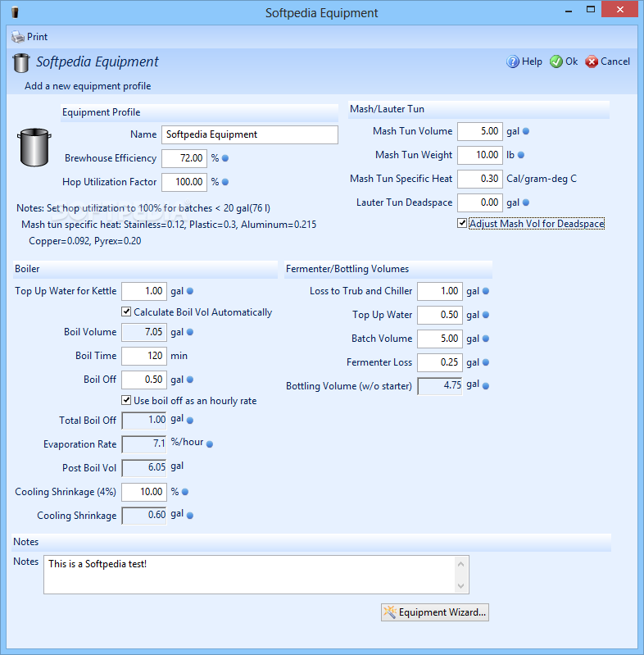Screen dimensions: 644x655
Task: Click the equipment Name field
Action: coord(250,135)
